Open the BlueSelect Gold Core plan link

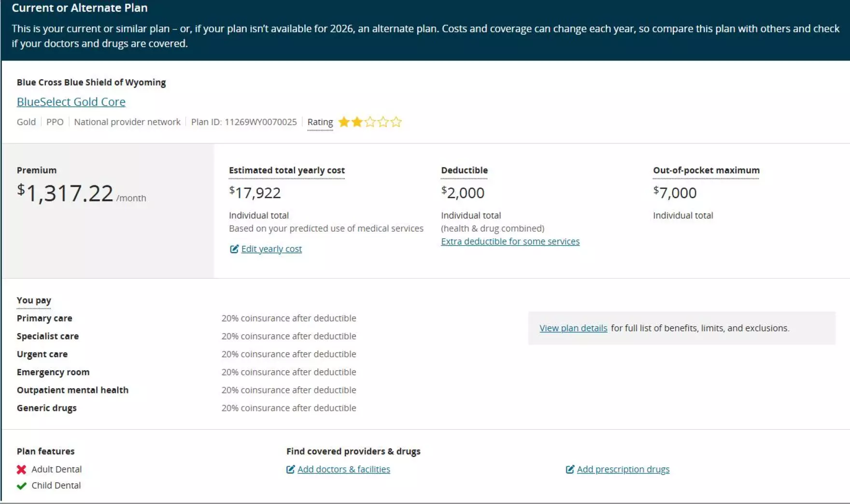pyautogui.click(x=71, y=102)
